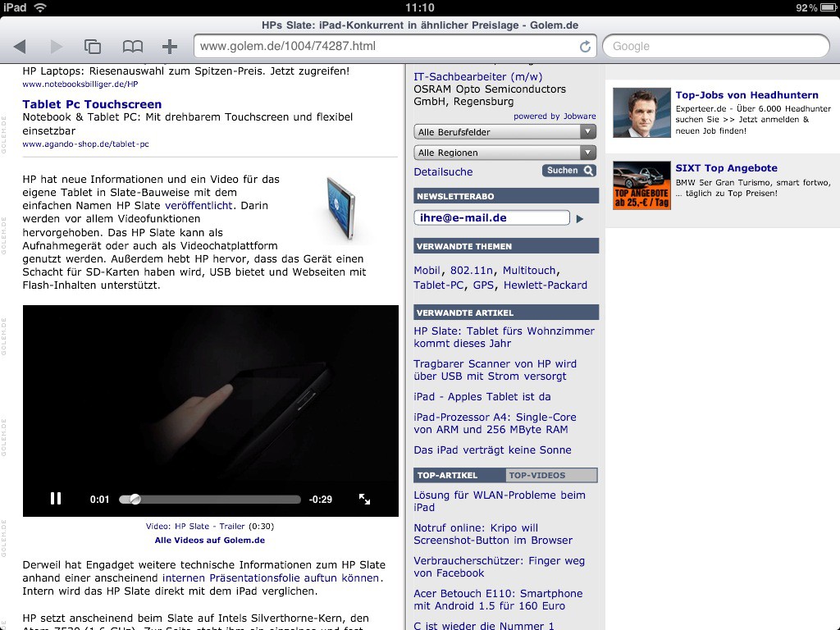Open 'Alle Videos auf Golem.de' link
Image resolution: width=840 pixels, height=630 pixels.
click(210, 540)
